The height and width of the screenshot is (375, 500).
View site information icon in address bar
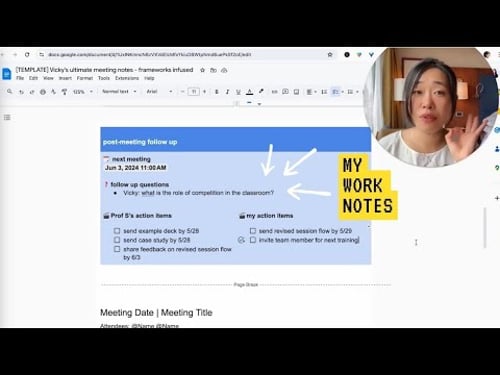pos(41,54)
